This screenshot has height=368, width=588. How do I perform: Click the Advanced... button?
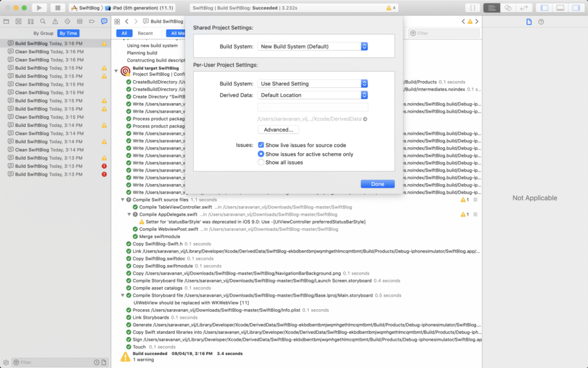[x=278, y=130]
